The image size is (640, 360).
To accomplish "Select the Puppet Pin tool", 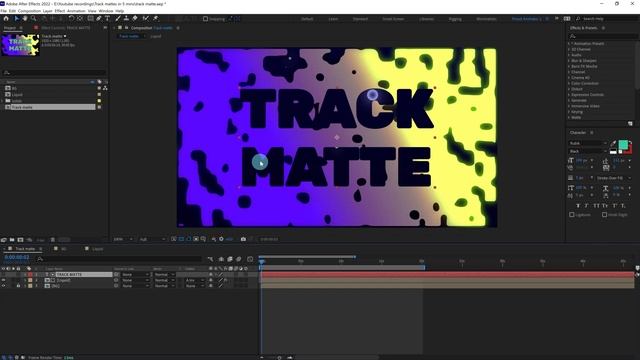I will point(156,18).
